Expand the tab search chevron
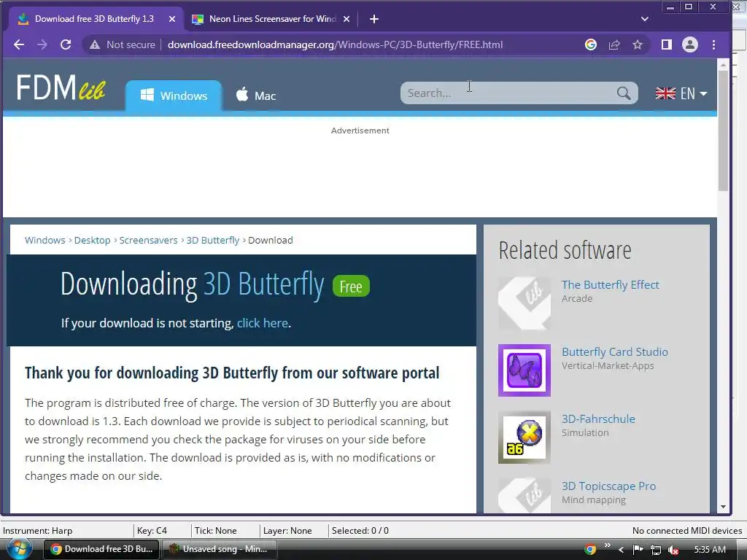747x560 pixels. pyautogui.click(x=645, y=19)
